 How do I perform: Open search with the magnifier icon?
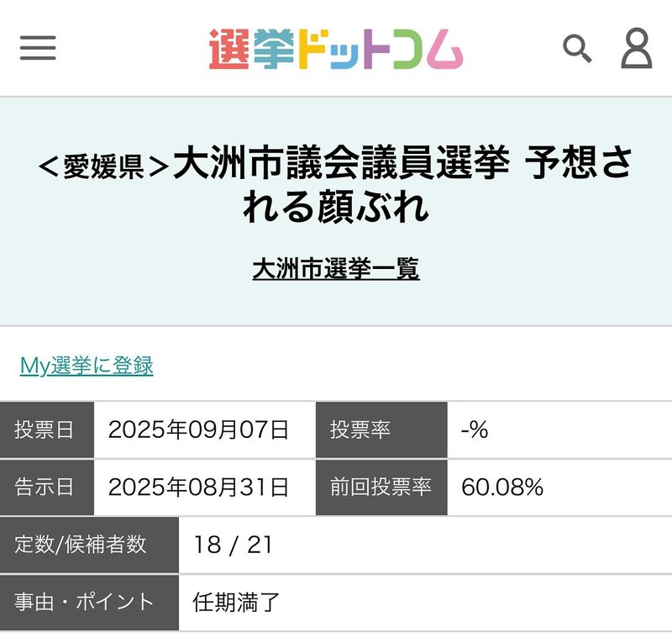(577, 49)
